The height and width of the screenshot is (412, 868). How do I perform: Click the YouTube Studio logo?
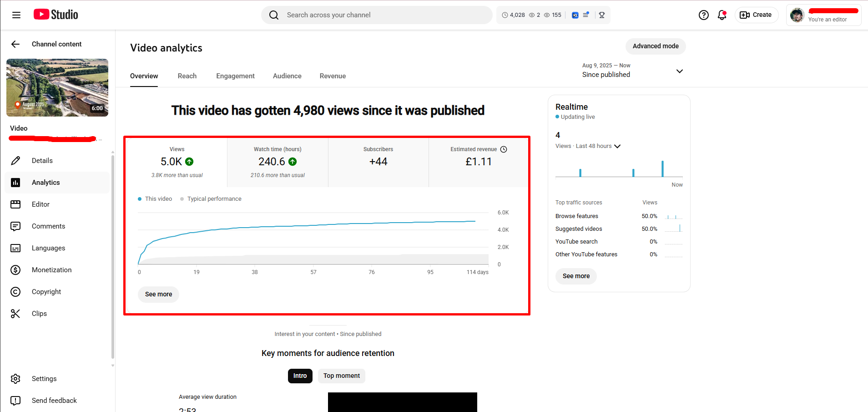[56, 15]
